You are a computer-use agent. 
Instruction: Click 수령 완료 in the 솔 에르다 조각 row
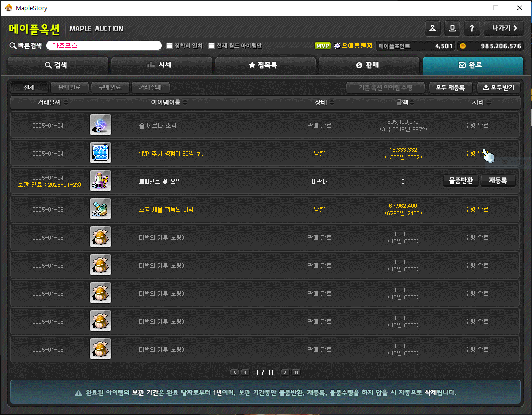click(477, 126)
